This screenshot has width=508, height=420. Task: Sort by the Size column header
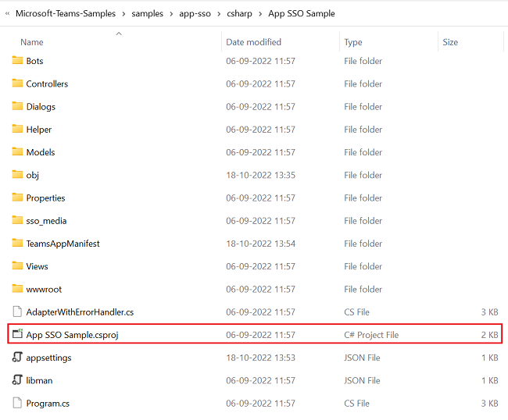[450, 42]
